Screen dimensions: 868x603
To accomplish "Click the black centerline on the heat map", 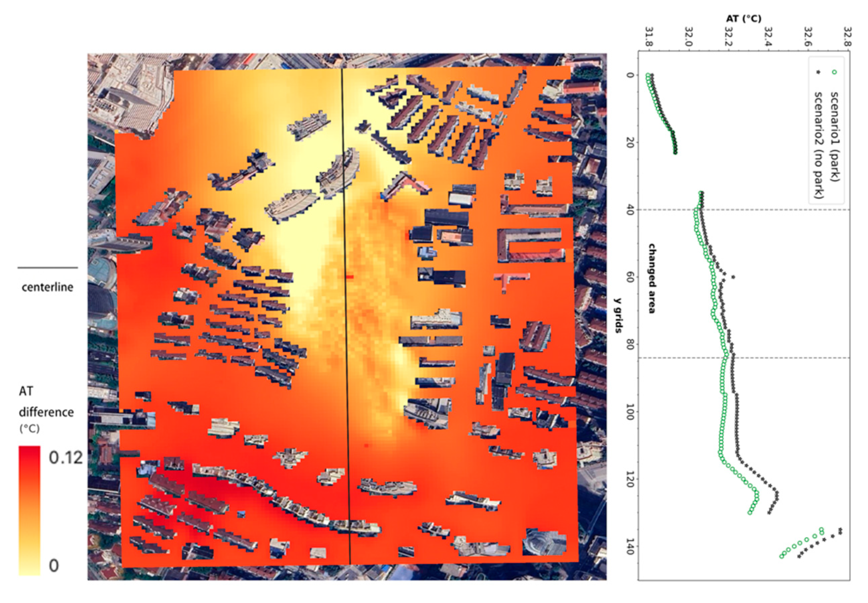I will pyautogui.click(x=345, y=316).
